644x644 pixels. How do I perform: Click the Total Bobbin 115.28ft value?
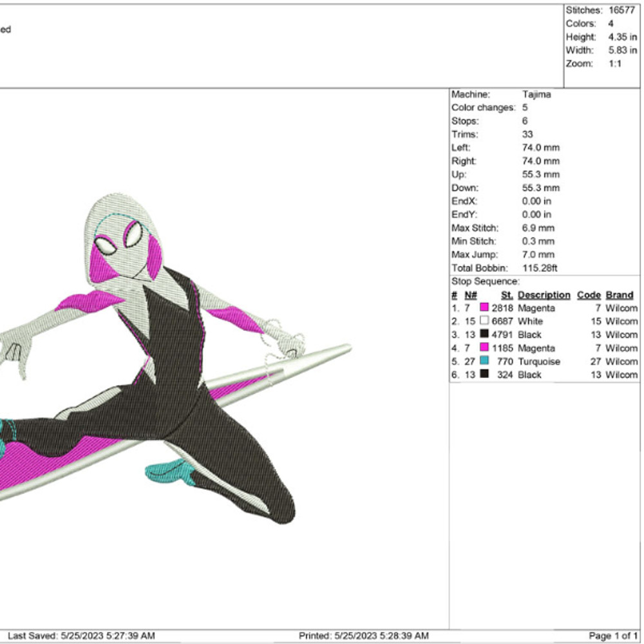pyautogui.click(x=542, y=268)
